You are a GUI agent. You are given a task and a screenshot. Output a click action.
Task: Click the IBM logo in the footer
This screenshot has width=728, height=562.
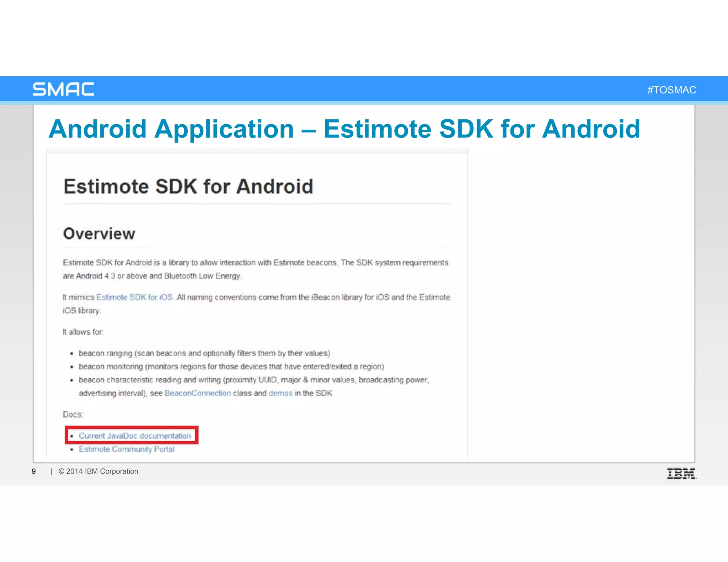(681, 473)
